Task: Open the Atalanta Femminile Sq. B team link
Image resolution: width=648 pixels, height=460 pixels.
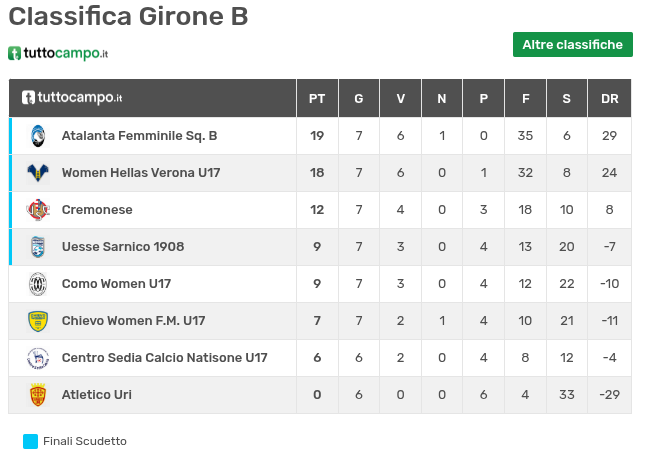Action: point(139,136)
